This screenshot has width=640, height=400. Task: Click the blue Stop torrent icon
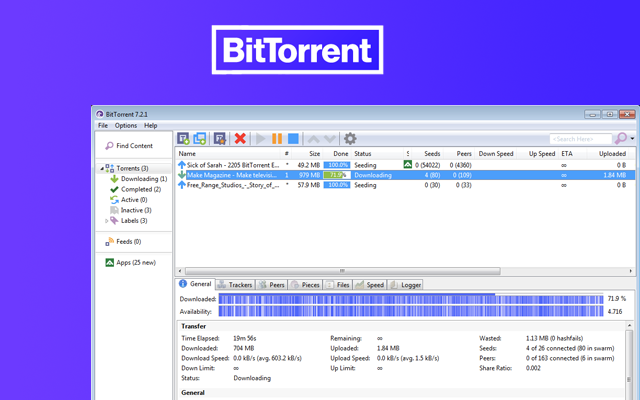point(293,139)
